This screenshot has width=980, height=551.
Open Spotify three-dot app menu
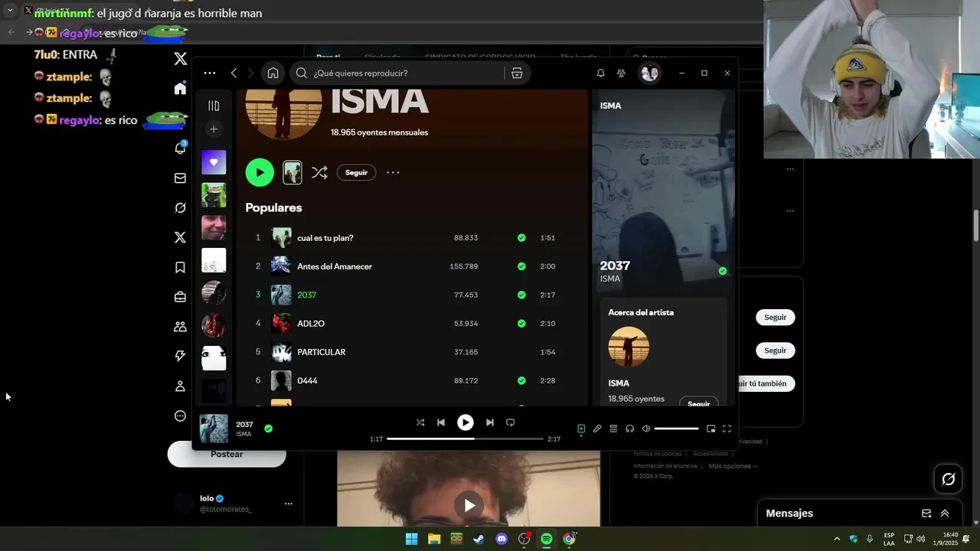pos(210,73)
